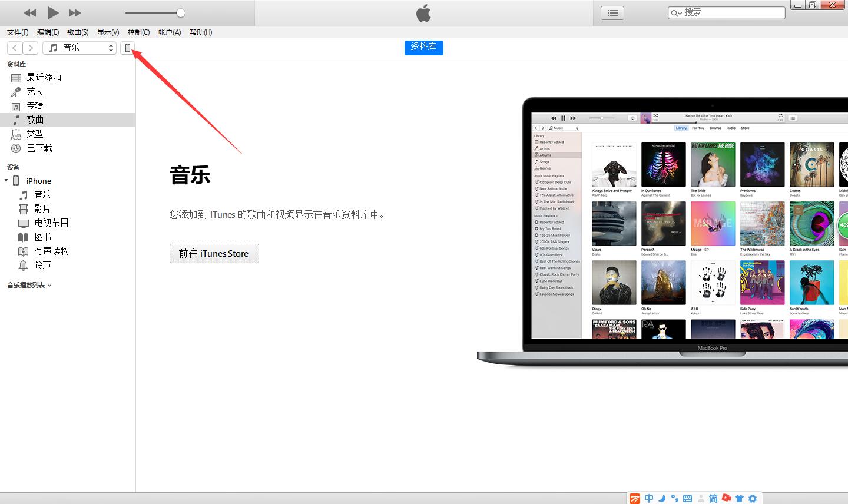
Task: Open the IME red video camera icon
Action: click(727, 498)
